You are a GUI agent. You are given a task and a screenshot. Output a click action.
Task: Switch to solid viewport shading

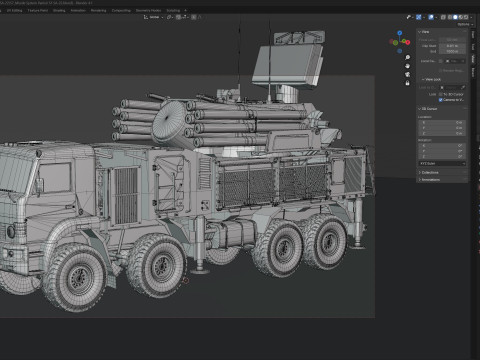[x=455, y=17]
